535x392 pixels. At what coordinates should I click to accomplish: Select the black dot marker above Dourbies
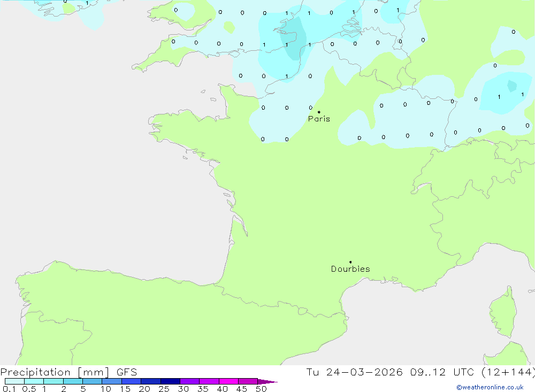click(350, 262)
